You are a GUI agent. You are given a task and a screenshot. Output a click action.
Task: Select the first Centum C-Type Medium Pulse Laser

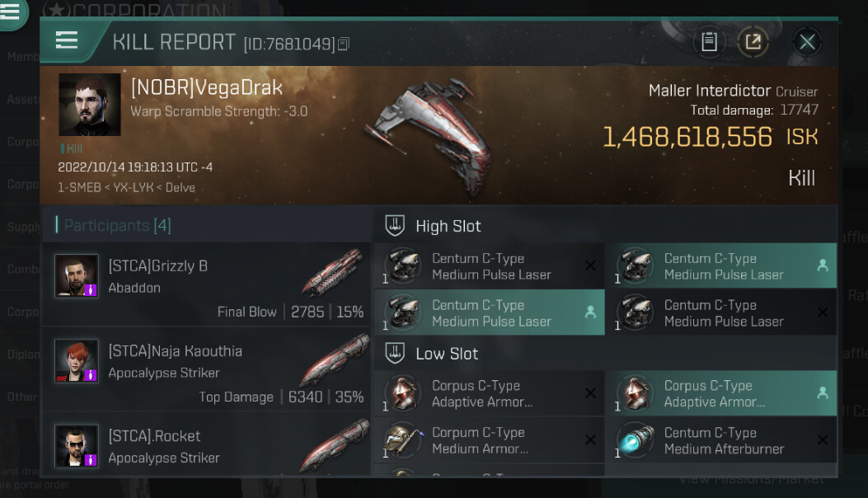[x=490, y=265]
